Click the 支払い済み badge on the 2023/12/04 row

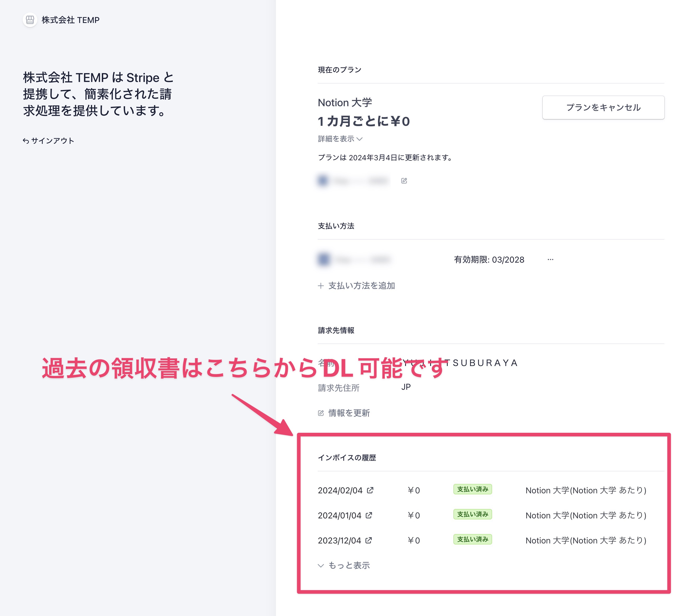coord(472,539)
